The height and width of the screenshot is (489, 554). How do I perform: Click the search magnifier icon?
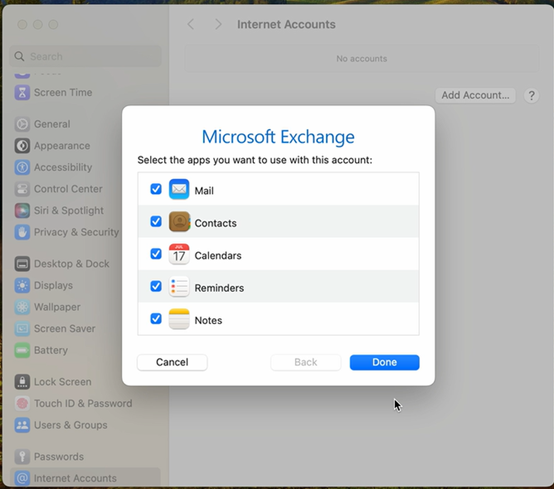pos(19,57)
